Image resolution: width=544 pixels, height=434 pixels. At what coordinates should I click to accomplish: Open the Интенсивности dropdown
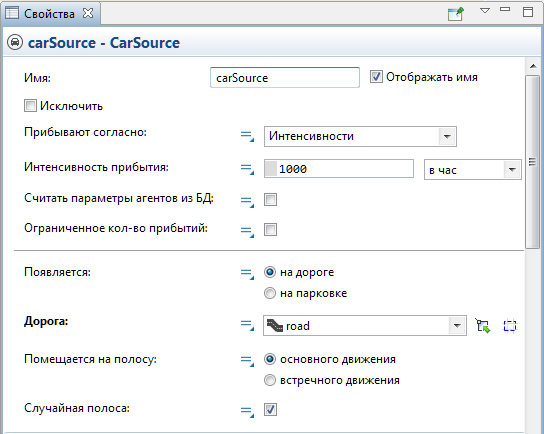click(x=360, y=136)
